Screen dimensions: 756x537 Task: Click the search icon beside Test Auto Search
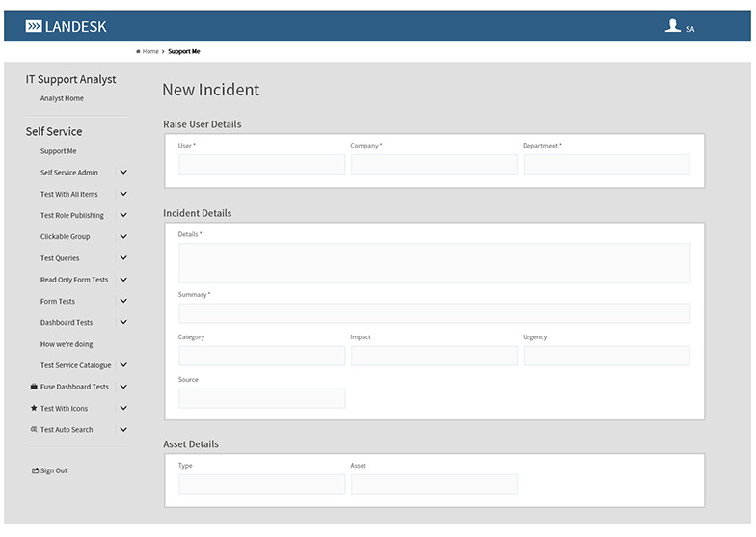(x=34, y=430)
